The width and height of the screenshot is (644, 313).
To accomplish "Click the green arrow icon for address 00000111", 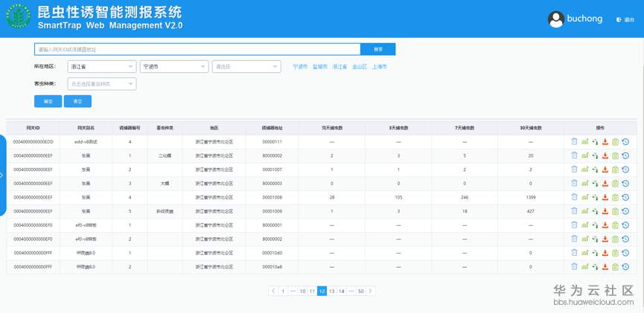I will click(595, 142).
